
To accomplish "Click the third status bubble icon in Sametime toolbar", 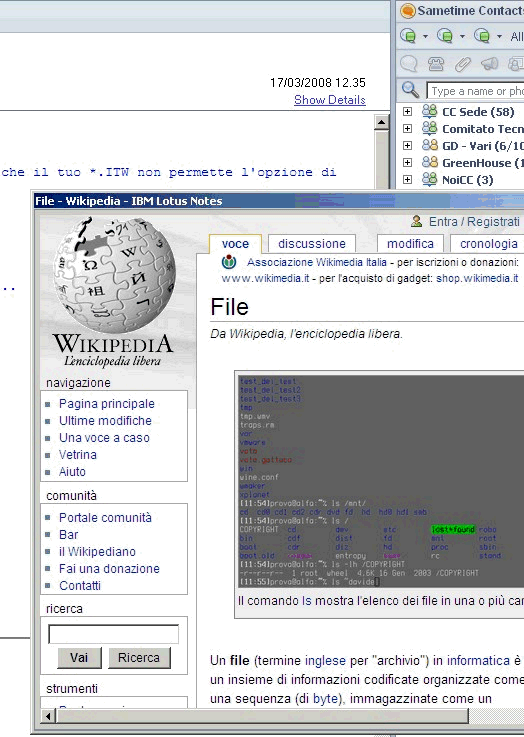I will [x=482, y=36].
